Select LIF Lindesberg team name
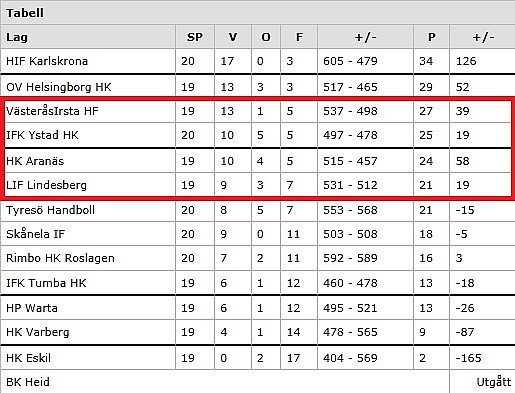515x393 pixels. click(46, 185)
